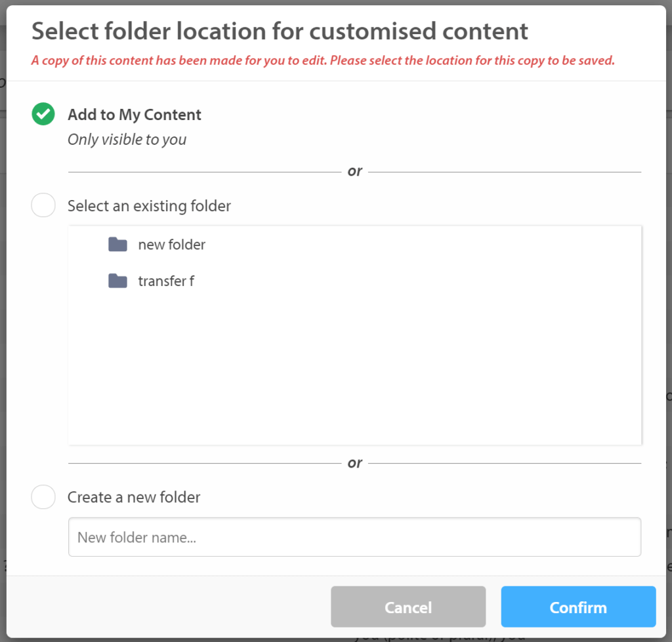Cancel the folder location dialog
Screen dimensions: 672x642
(x=408, y=607)
